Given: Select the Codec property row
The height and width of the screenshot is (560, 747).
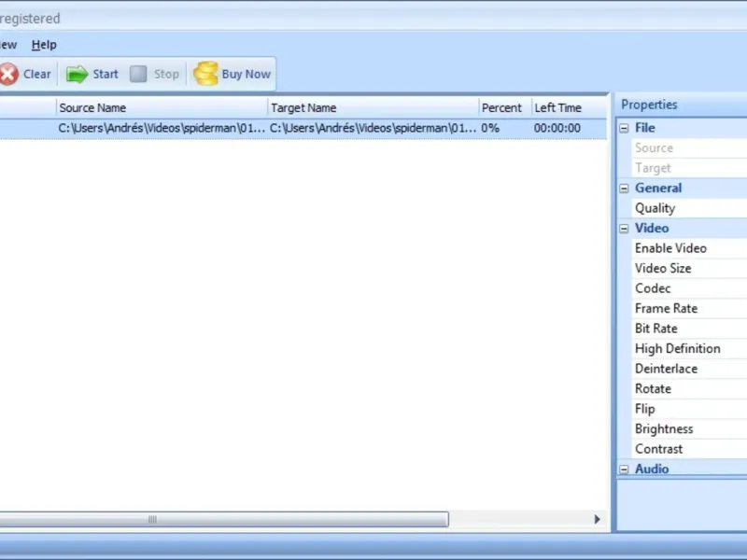Looking at the screenshot, I should coord(690,288).
